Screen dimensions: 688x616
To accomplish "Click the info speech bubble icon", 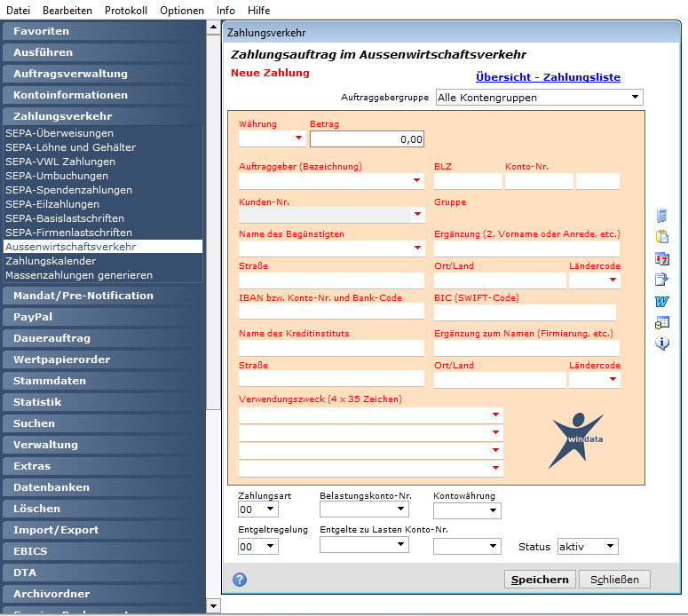I will click(661, 344).
